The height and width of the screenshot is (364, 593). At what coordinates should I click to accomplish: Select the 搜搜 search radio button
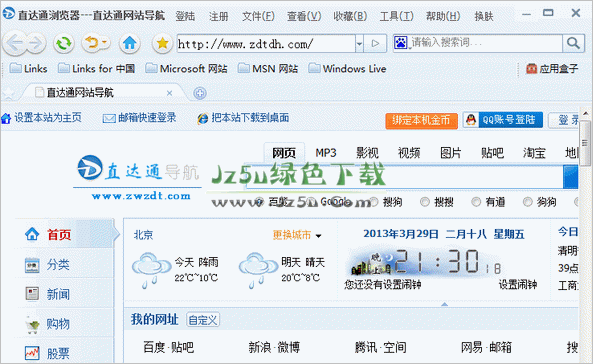[425, 202]
